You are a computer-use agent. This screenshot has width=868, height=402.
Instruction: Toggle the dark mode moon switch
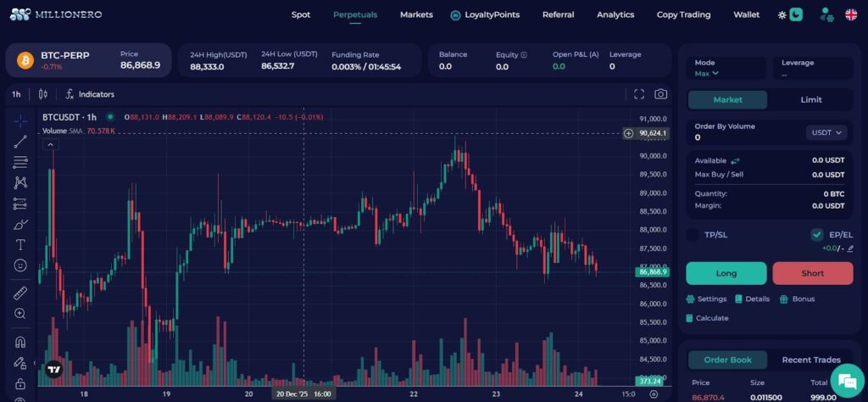(795, 14)
